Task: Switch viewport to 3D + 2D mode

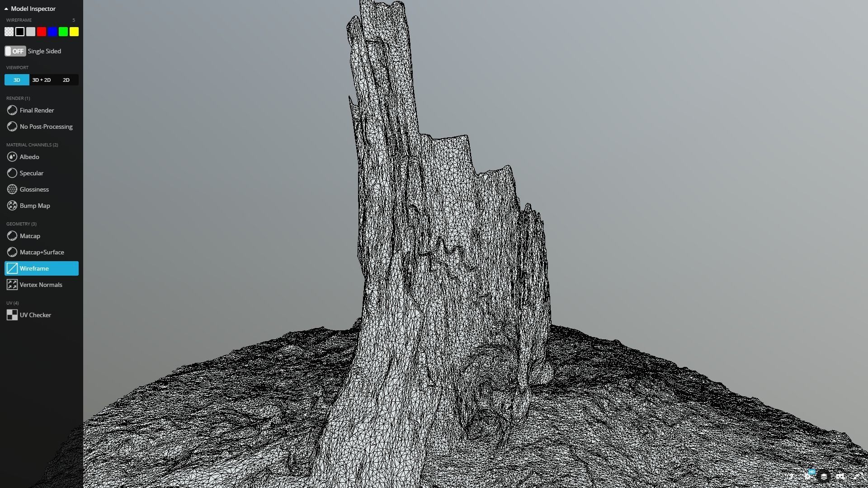Action: (42, 80)
